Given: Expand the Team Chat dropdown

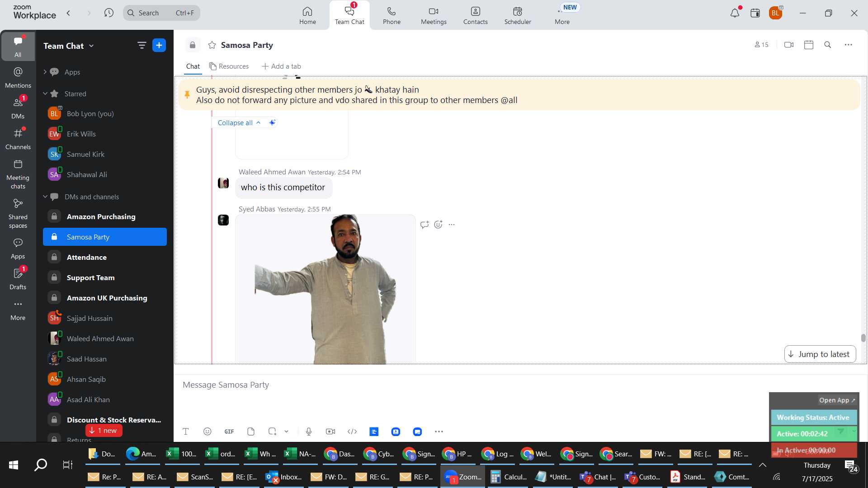Looking at the screenshot, I should (91, 46).
